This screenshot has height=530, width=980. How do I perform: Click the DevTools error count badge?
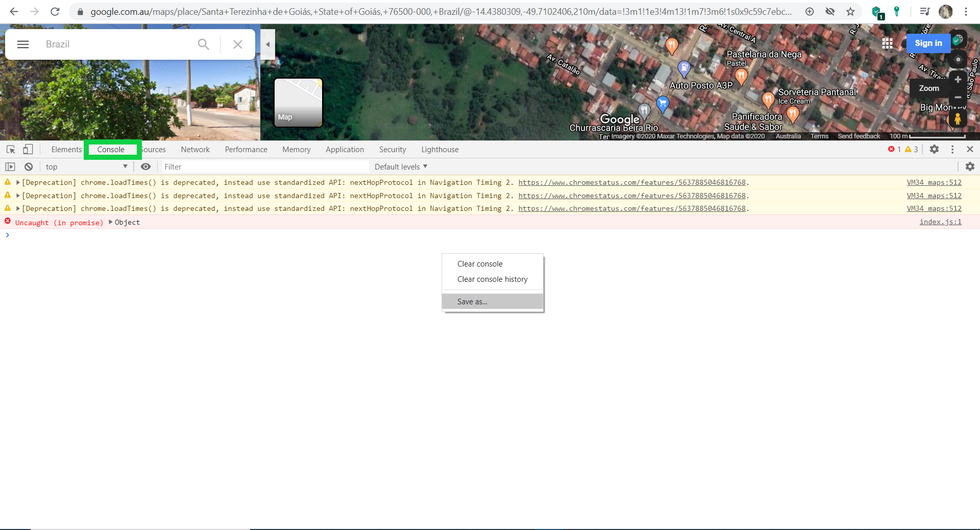tap(894, 150)
